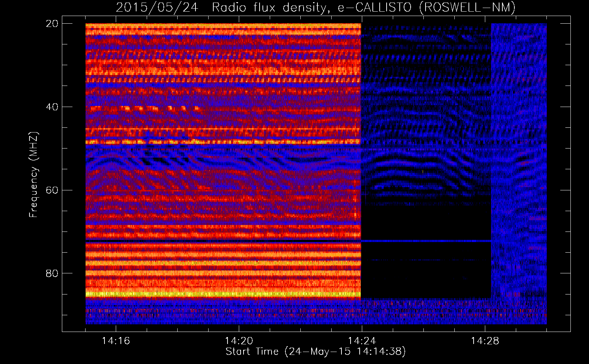Click the 60 frequency tick label
Image resolution: width=589 pixels, height=364 pixels.
click(52, 190)
